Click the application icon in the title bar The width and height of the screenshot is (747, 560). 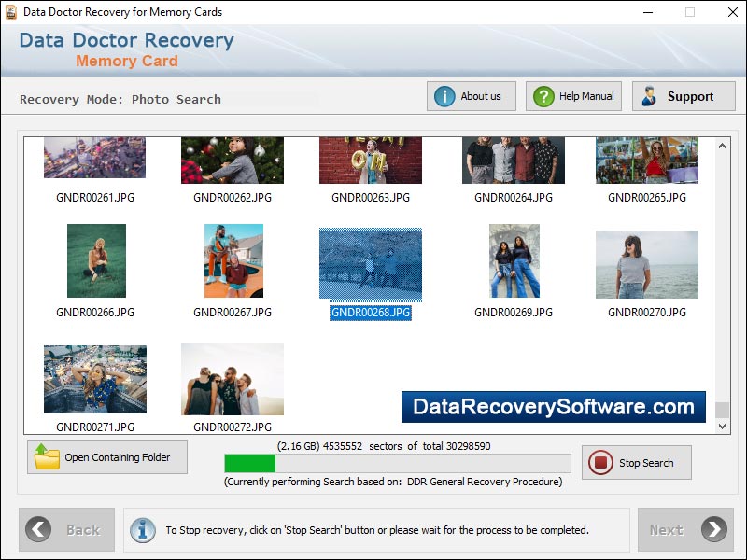11,12
